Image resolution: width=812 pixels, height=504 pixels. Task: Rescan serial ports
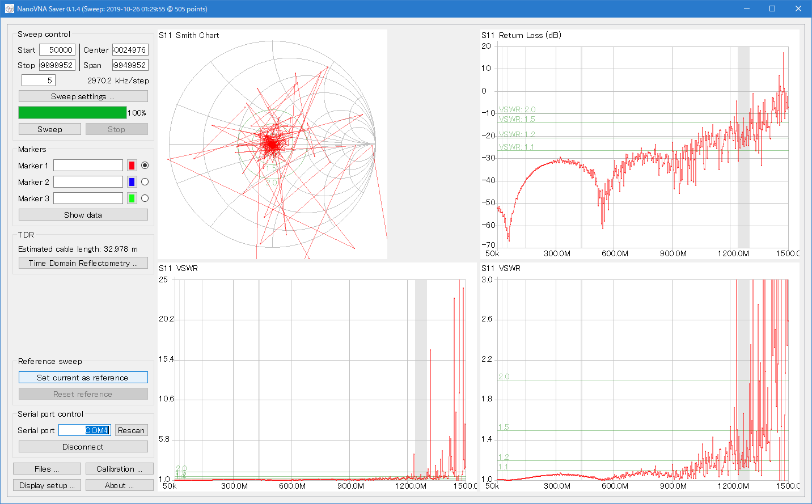[x=132, y=430]
